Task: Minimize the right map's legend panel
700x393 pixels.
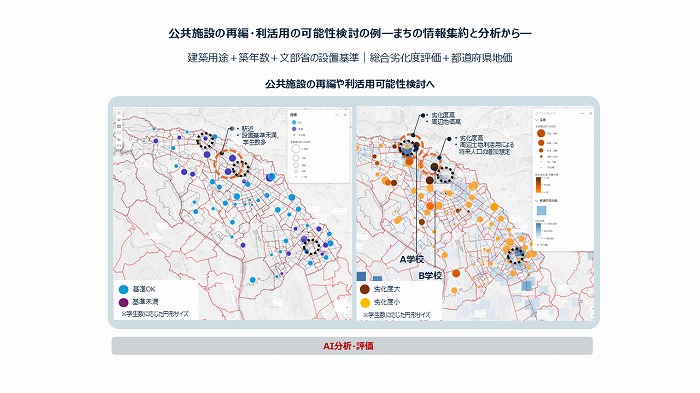Action: [x=583, y=113]
